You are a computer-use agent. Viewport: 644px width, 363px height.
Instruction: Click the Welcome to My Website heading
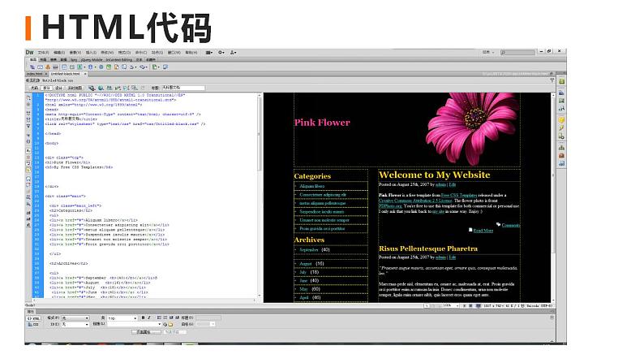pyautogui.click(x=434, y=175)
